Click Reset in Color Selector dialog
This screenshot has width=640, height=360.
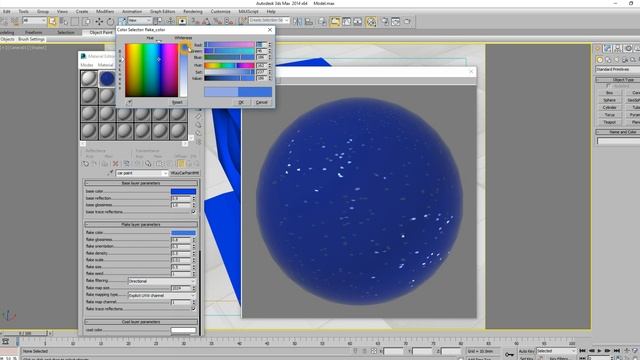177,102
